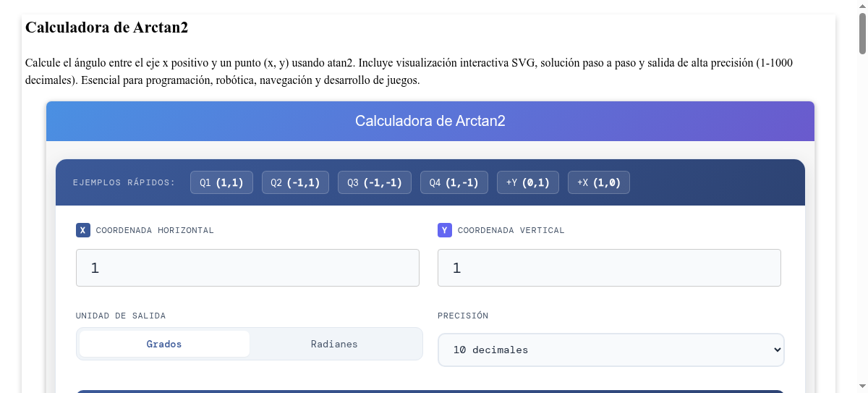Click the Calculadora de Arctan2 page heading
The image size is (868, 393).
[x=107, y=28]
